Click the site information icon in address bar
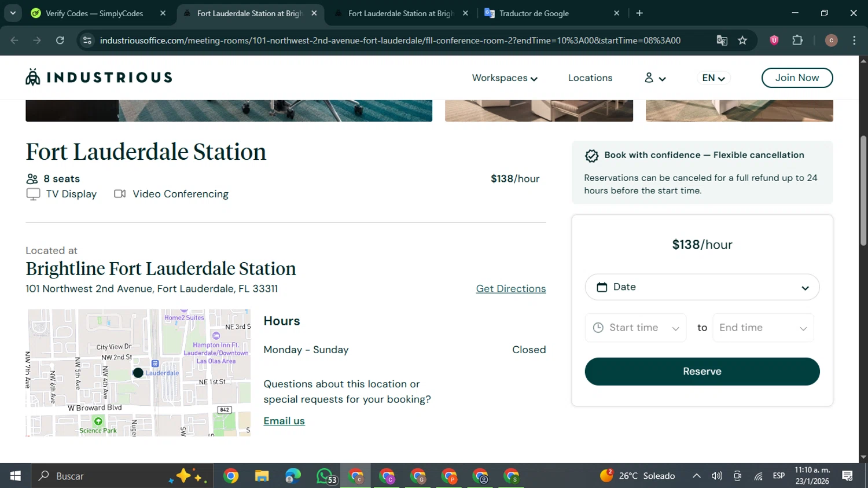This screenshot has width=868, height=488. (x=87, y=41)
